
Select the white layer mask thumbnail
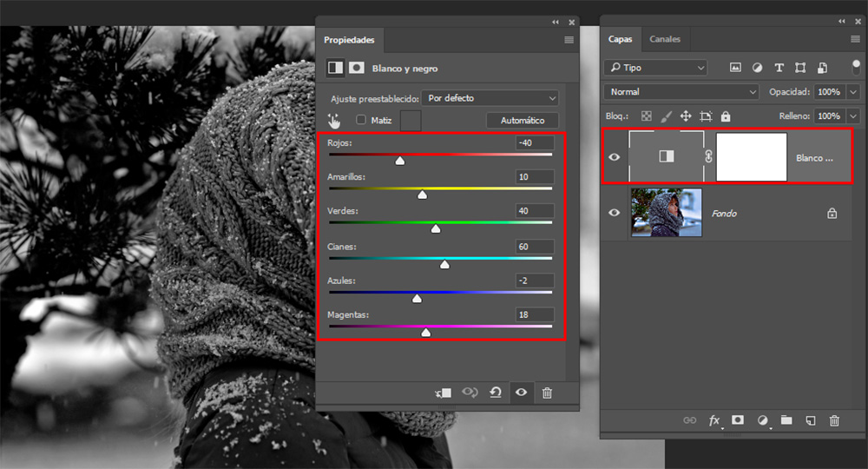coord(751,156)
